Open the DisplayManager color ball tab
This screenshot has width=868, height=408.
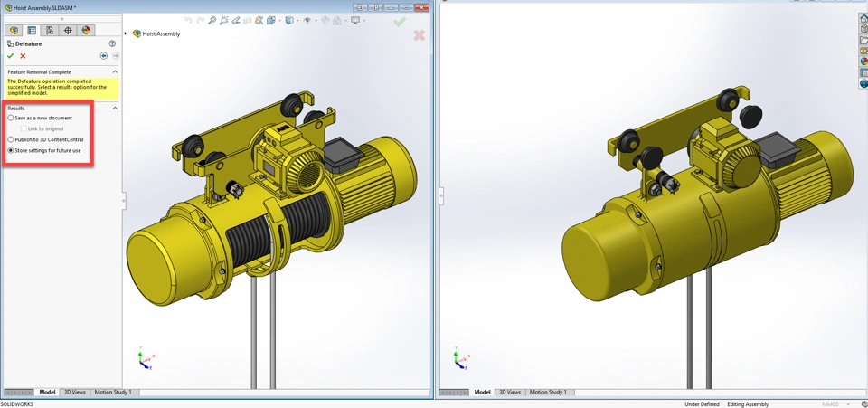[x=86, y=30]
